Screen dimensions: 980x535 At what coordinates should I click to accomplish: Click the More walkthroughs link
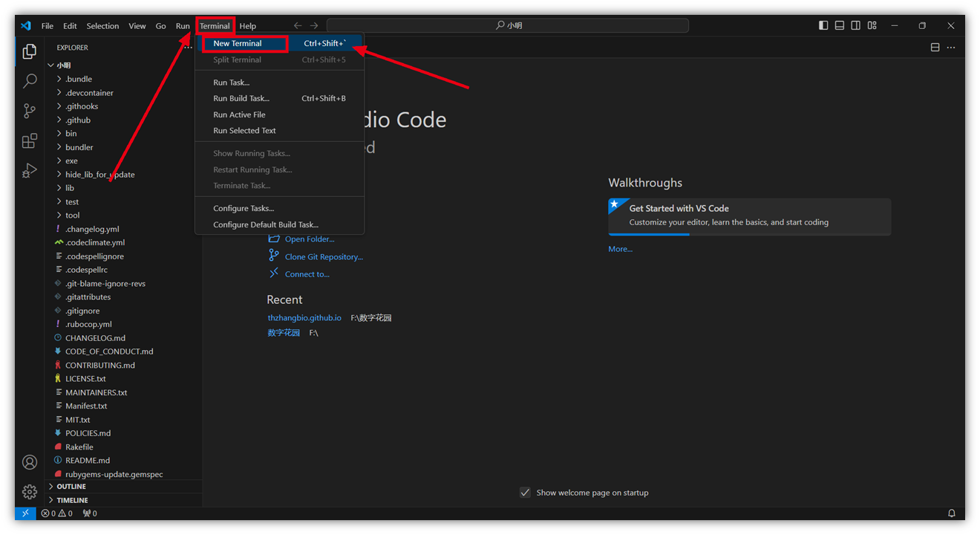coord(620,249)
